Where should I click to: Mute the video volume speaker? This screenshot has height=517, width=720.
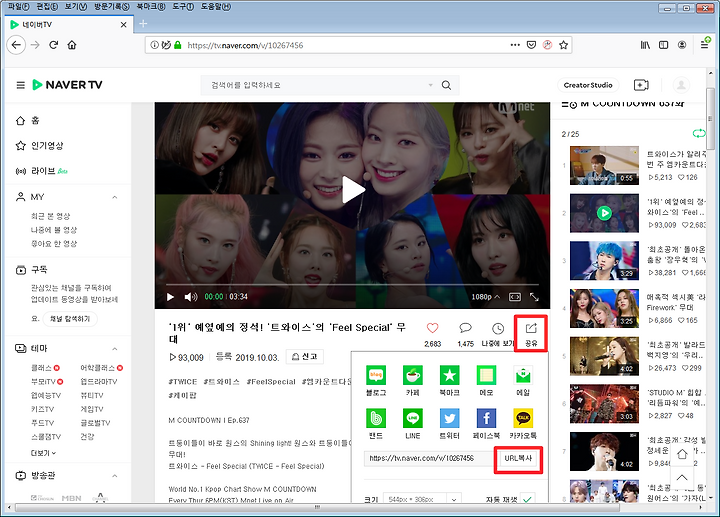[x=191, y=297]
